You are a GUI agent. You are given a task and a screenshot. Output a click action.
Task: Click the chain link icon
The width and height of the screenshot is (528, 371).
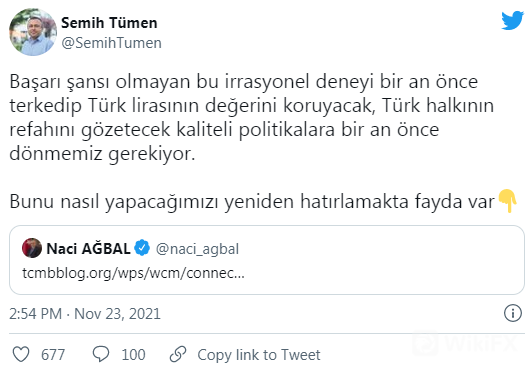(x=178, y=354)
